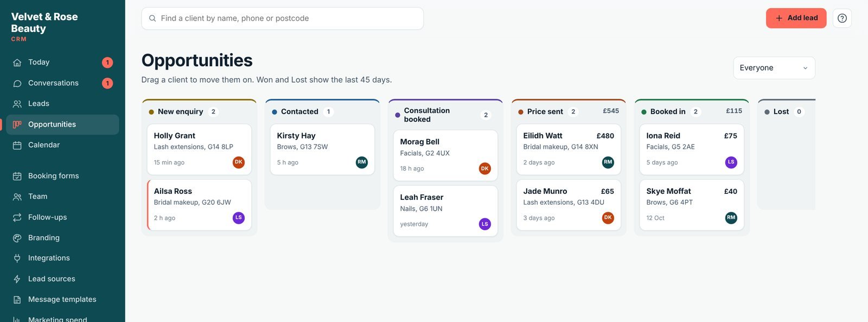868x322 pixels.
Task: Click RM avatar on Skye Moffat card
Action: click(x=731, y=218)
